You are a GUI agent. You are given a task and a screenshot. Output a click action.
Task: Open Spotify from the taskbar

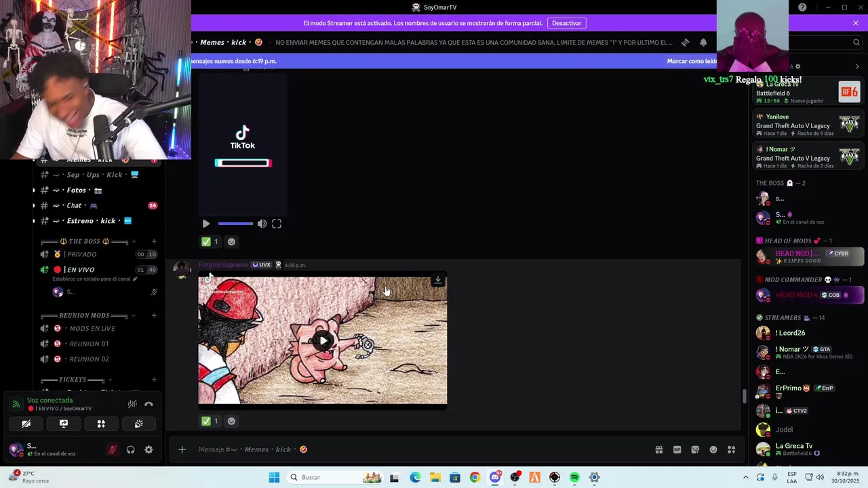[x=574, y=477]
